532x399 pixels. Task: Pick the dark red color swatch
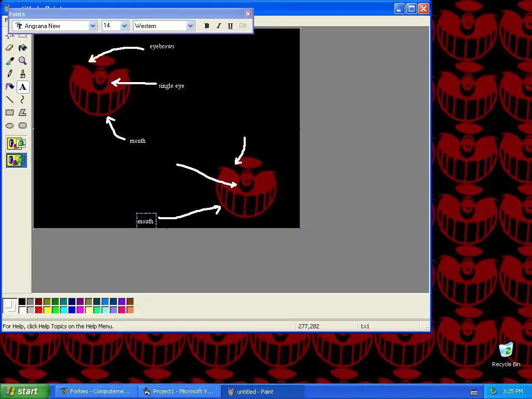(x=38, y=302)
